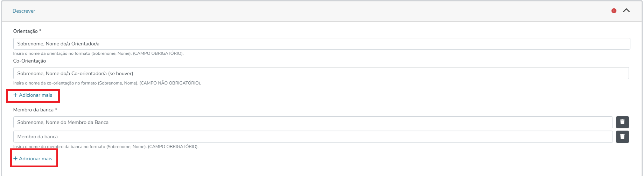Image resolution: width=644 pixels, height=176 pixels.
Task: Collapse the Descrever section with the chevron
Action: [626, 10]
